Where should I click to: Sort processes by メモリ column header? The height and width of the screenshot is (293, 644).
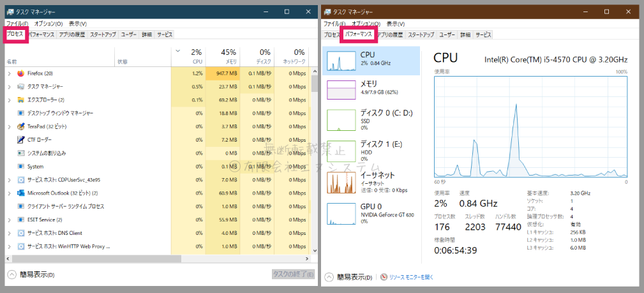click(x=223, y=57)
